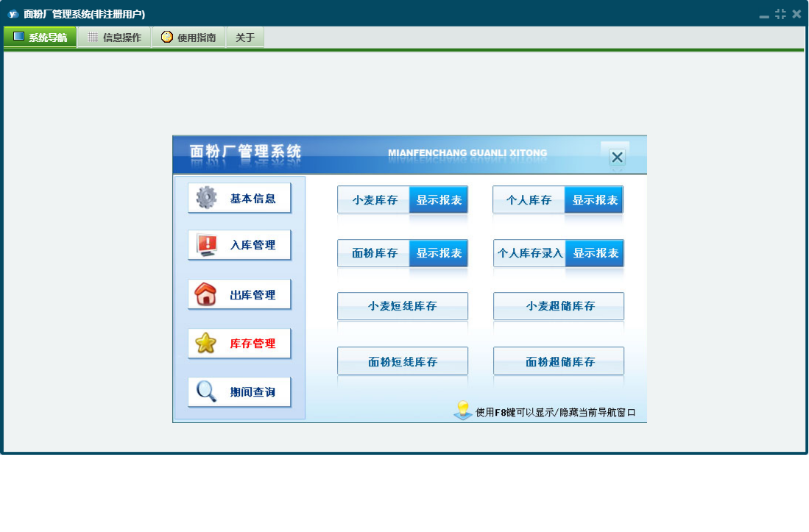Click the magnifier icon for 期间查询
The width and height of the screenshot is (809, 532).
tap(206, 391)
